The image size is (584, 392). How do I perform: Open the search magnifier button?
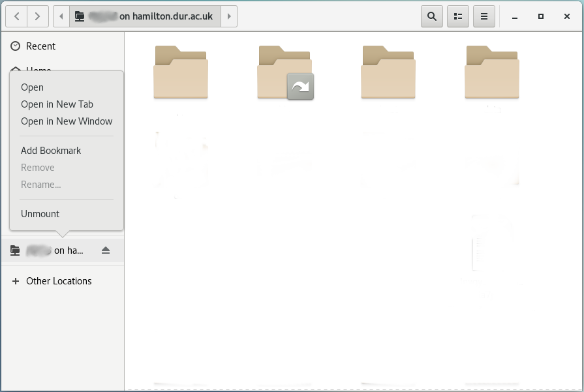(x=432, y=16)
